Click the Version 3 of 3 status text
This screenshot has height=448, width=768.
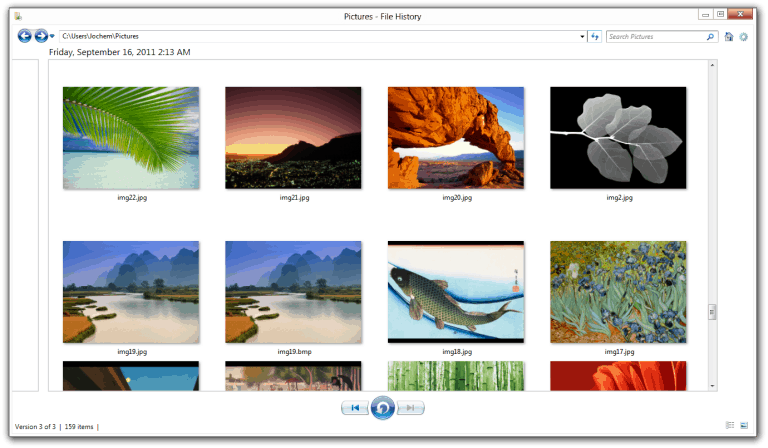[35, 426]
